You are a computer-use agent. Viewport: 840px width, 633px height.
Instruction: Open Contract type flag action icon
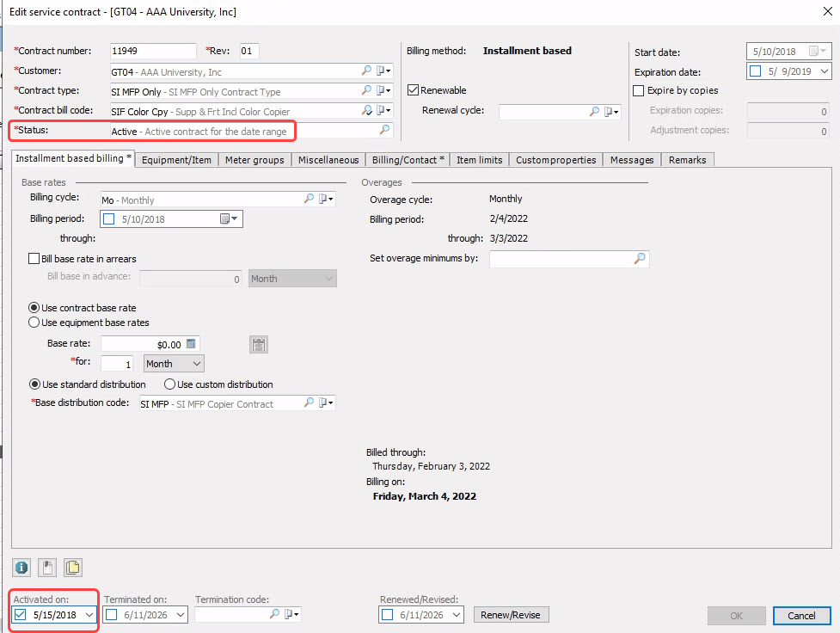pos(383,90)
